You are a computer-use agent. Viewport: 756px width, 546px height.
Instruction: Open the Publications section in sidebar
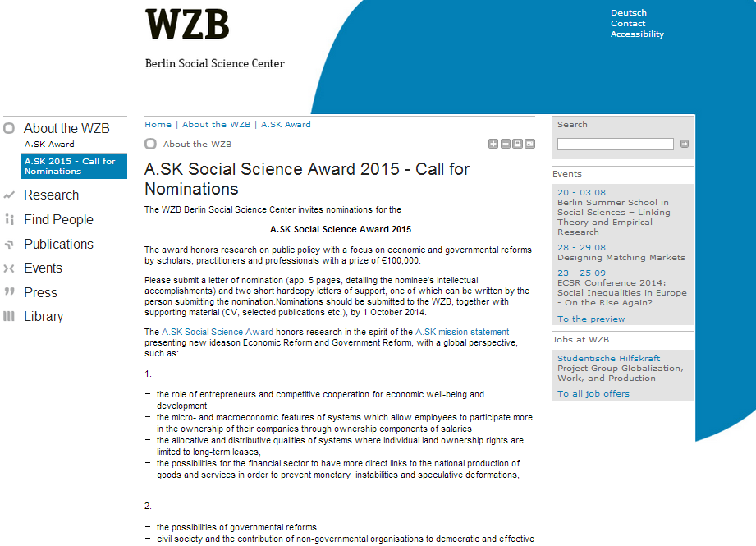[x=58, y=245]
